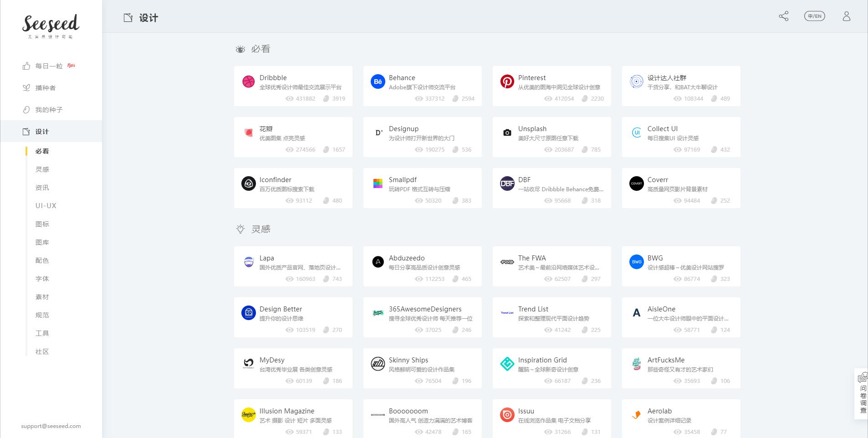Screen dimensions: 868x438
Task: Click the Dribbble basketball icon
Action: (249, 81)
